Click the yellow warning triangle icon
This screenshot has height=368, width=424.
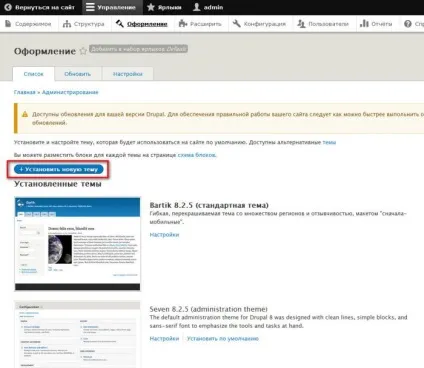point(25,114)
